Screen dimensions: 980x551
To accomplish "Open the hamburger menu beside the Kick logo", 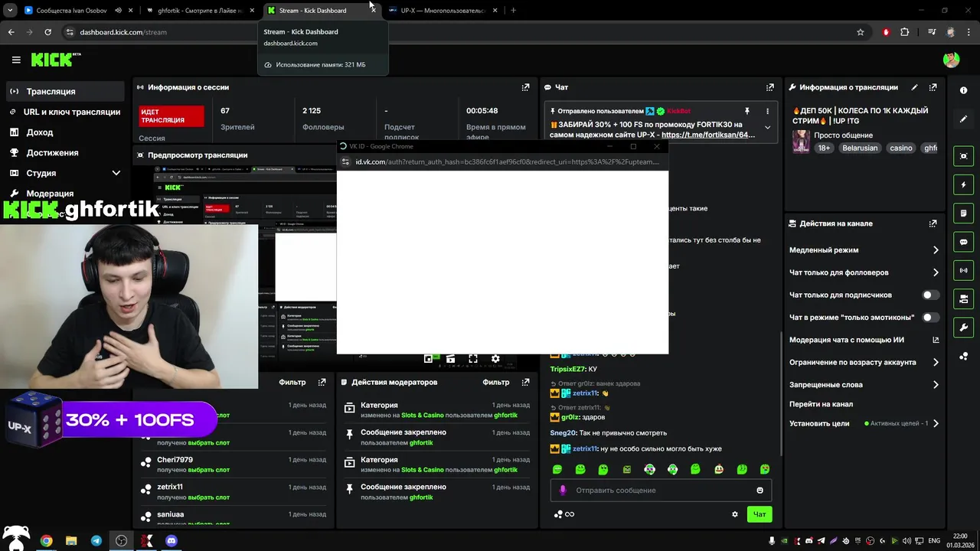I will click(16, 60).
